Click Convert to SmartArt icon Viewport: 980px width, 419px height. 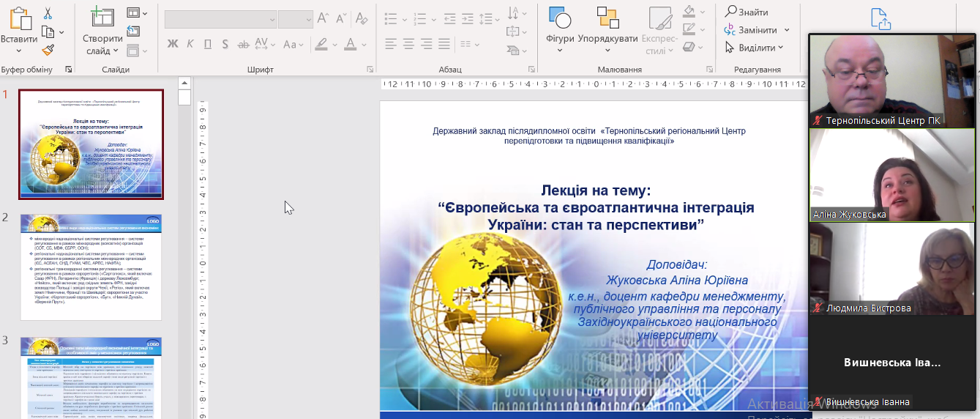point(514,50)
